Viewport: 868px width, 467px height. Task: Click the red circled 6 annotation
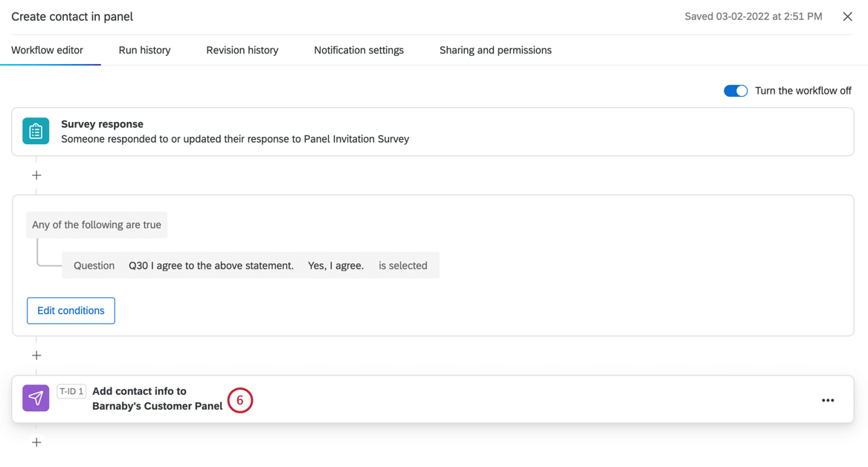click(239, 400)
